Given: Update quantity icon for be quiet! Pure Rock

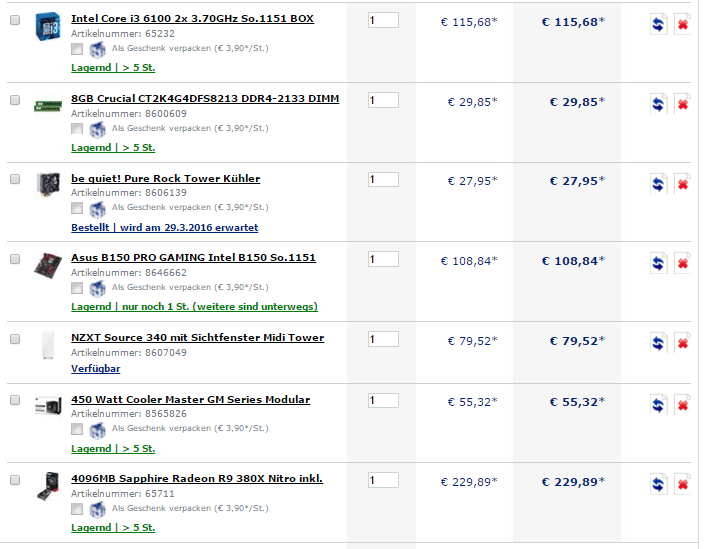Looking at the screenshot, I should click(658, 183).
